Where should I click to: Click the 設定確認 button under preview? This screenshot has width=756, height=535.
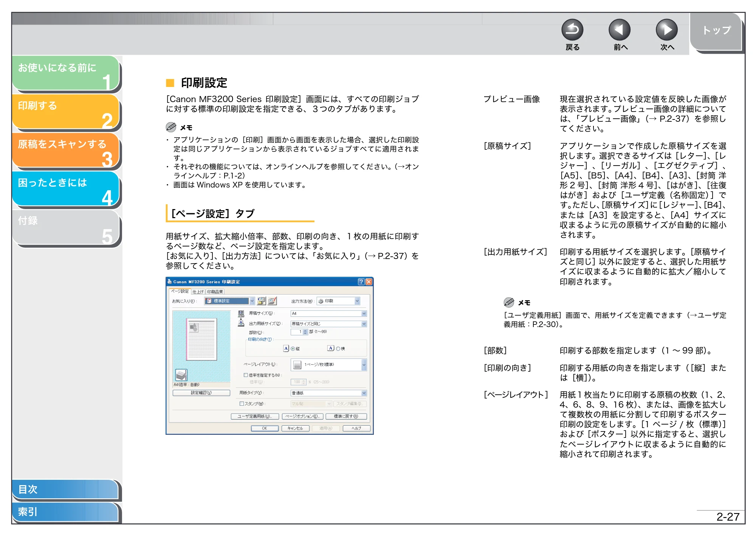[201, 392]
